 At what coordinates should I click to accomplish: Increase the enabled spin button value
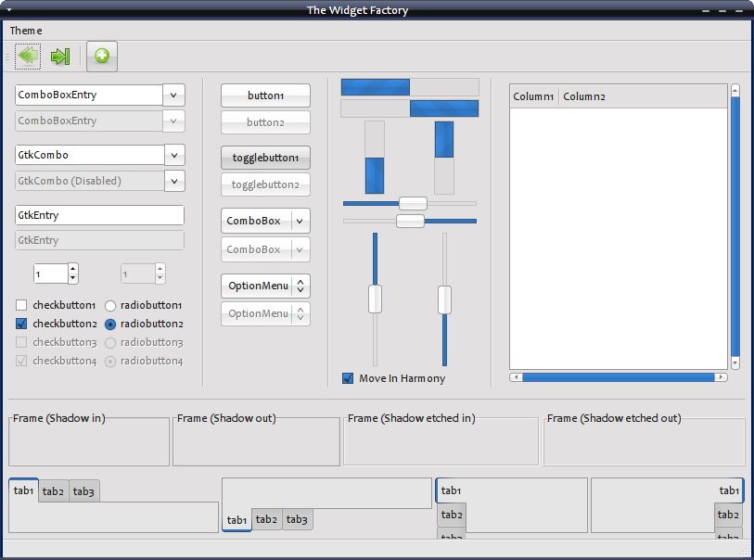[x=72, y=269]
